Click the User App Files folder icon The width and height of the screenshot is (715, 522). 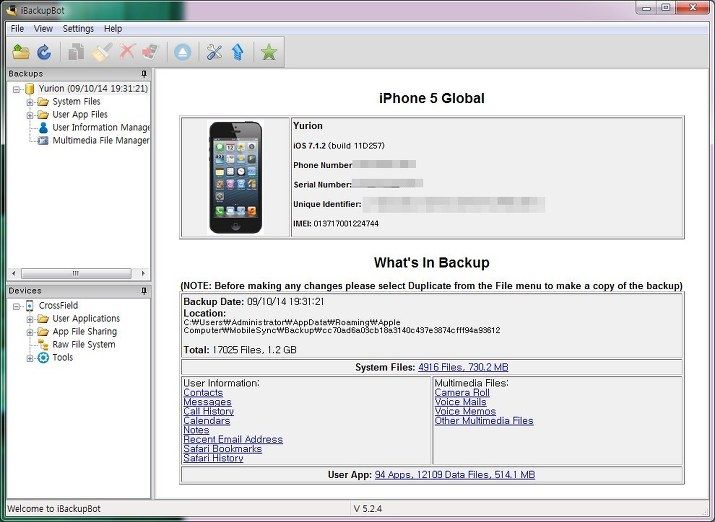point(43,114)
